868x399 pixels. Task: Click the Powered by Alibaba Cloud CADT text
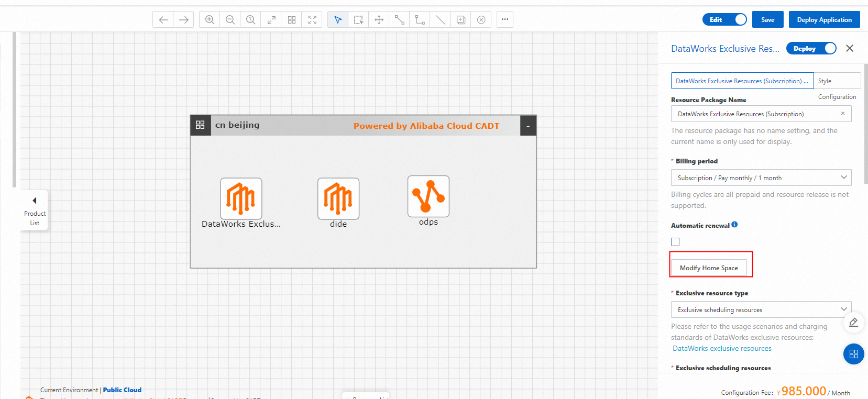pos(426,126)
